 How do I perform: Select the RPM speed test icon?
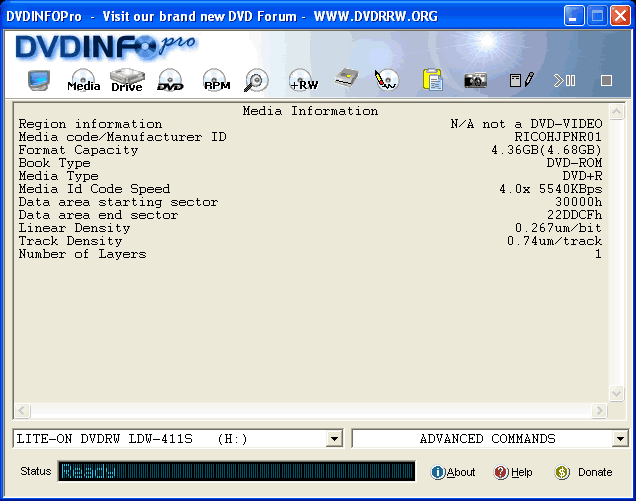[x=216, y=80]
